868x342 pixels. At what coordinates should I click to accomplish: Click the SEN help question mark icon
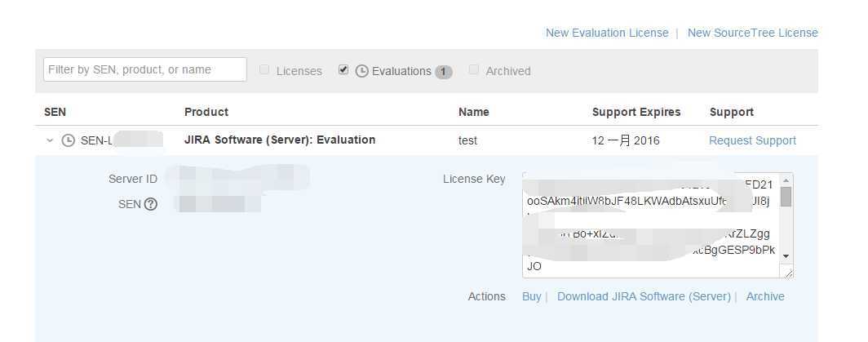tap(151, 204)
